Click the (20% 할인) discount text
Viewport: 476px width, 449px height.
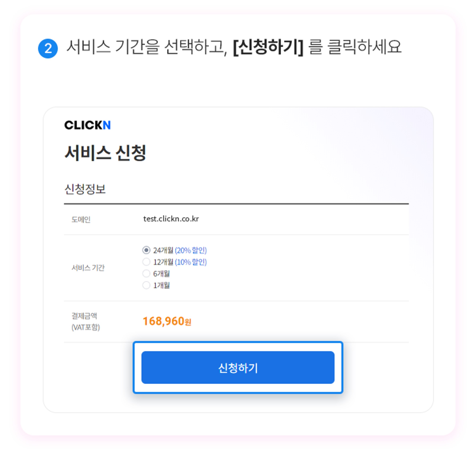191,250
